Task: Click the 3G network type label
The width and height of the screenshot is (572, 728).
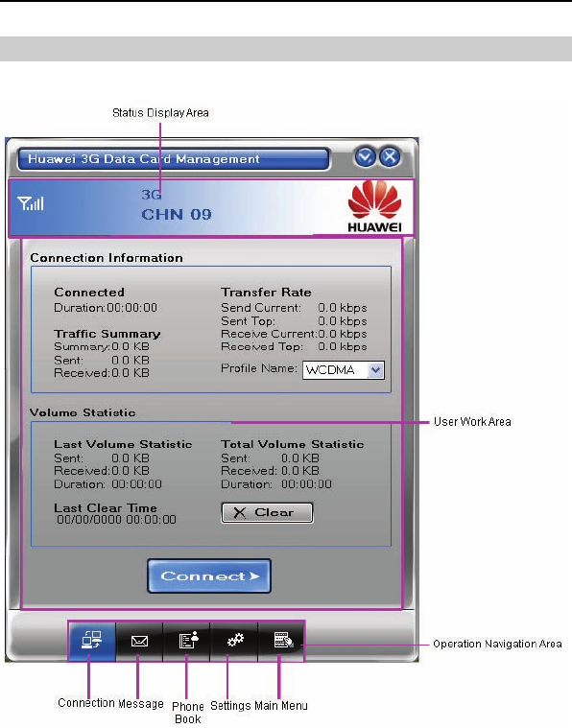Action: click(x=152, y=195)
